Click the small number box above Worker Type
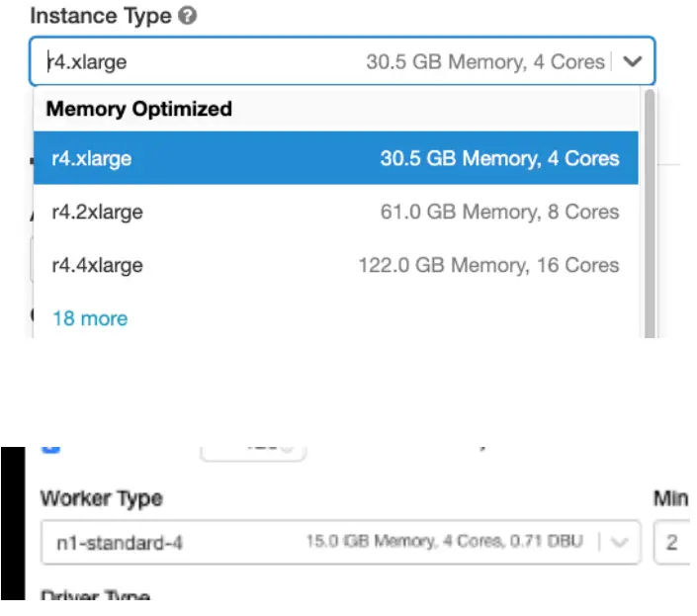The width and height of the screenshot is (697, 616). (x=253, y=451)
